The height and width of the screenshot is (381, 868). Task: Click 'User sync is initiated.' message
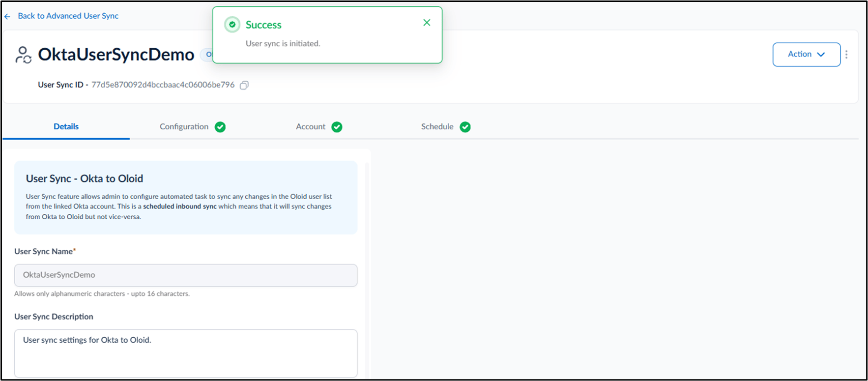(x=283, y=43)
